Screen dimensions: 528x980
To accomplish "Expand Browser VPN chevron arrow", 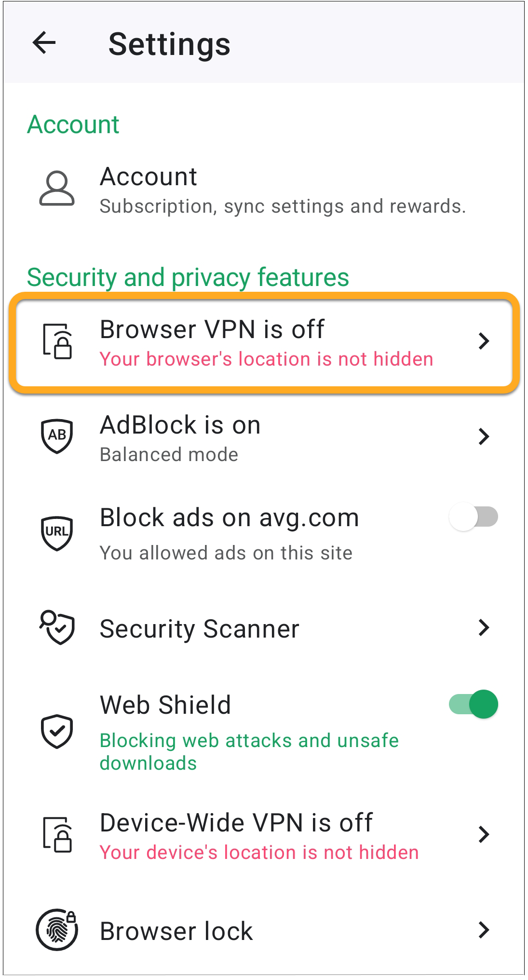I will point(484,341).
